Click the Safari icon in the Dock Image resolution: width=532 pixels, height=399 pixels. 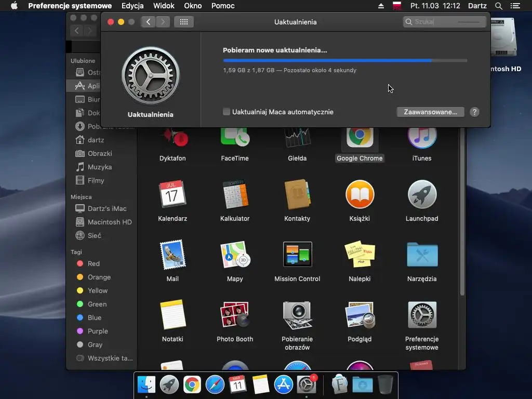[215, 384]
